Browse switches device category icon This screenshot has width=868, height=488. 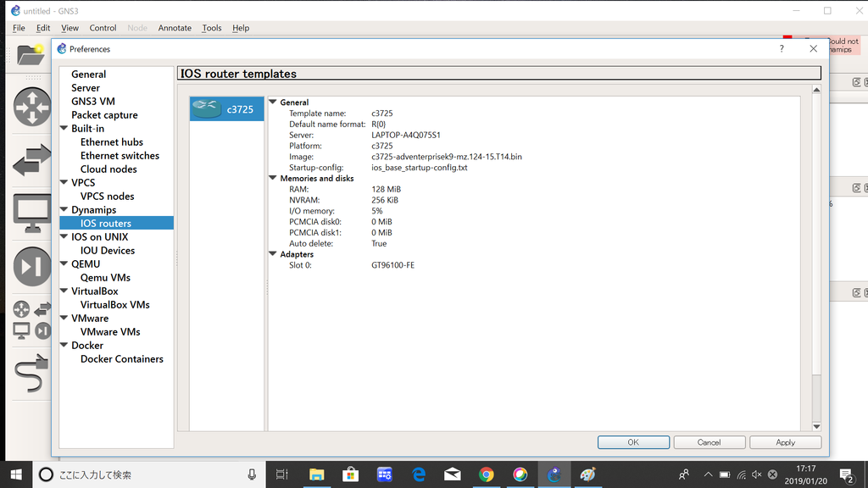(x=32, y=160)
